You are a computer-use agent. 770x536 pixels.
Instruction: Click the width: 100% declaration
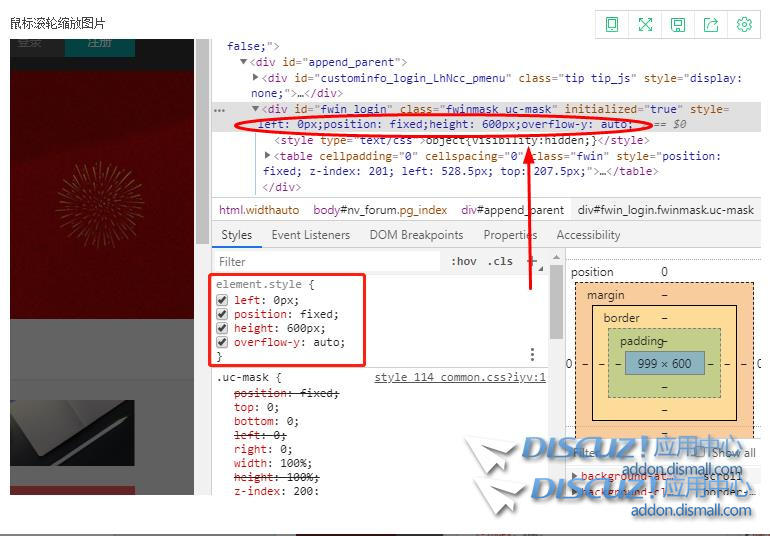[x=273, y=463]
